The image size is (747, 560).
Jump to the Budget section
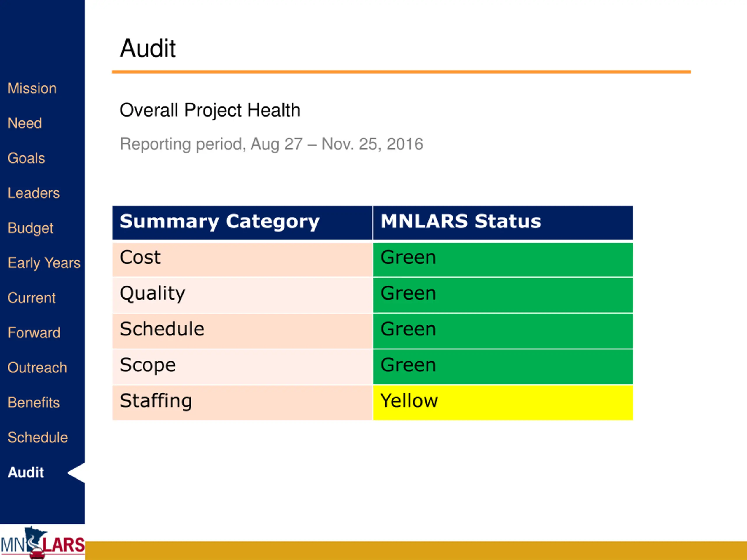click(x=30, y=228)
